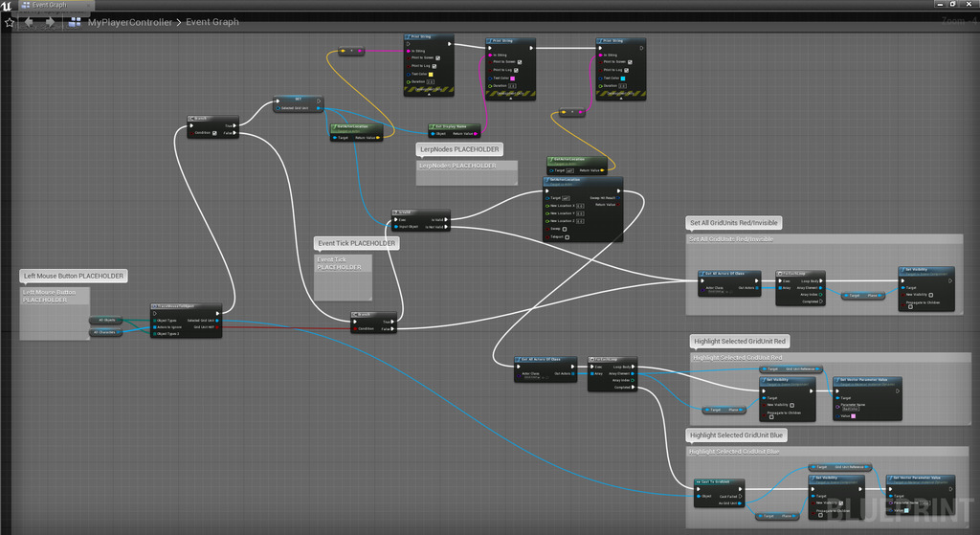Screen dimensions: 980x535
Task: Click the back navigation arrow
Action: coord(29,21)
